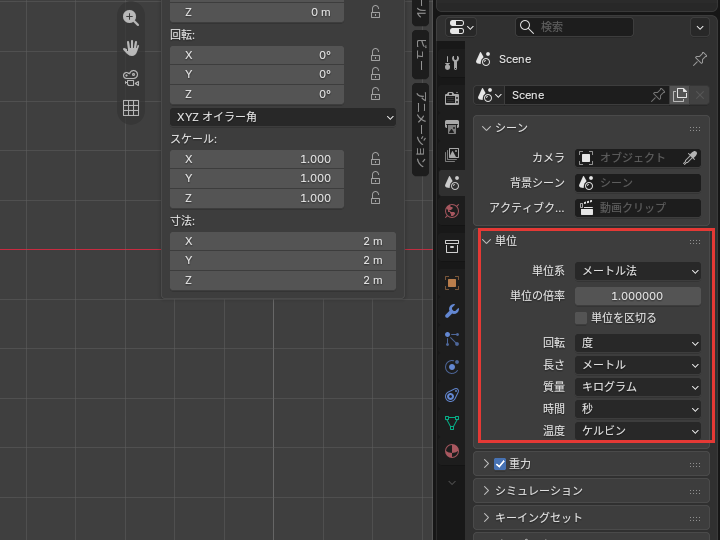Open the 長さ メートル dropdown

(x=638, y=365)
